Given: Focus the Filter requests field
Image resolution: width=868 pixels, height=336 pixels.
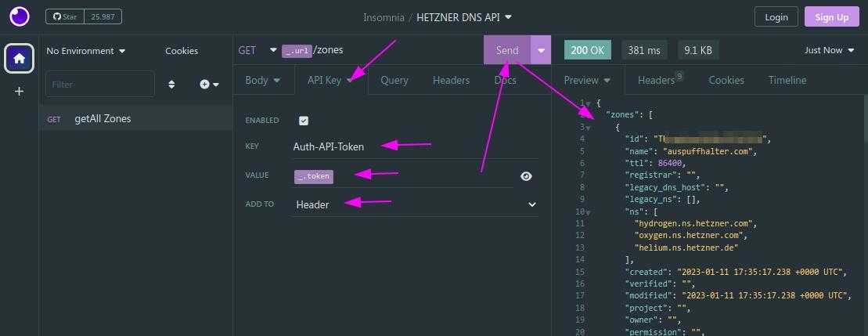Looking at the screenshot, I should 100,84.
